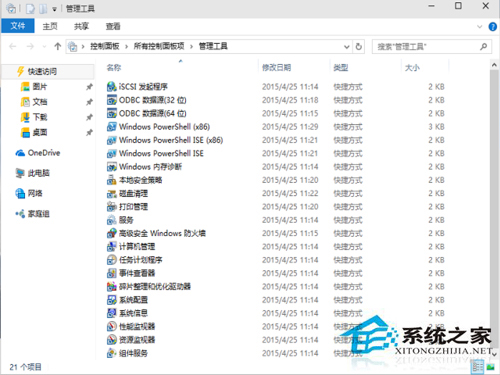This screenshot has width=500, height=375.
Task: Click the Windows 内存诊断 icon
Action: (x=111, y=167)
